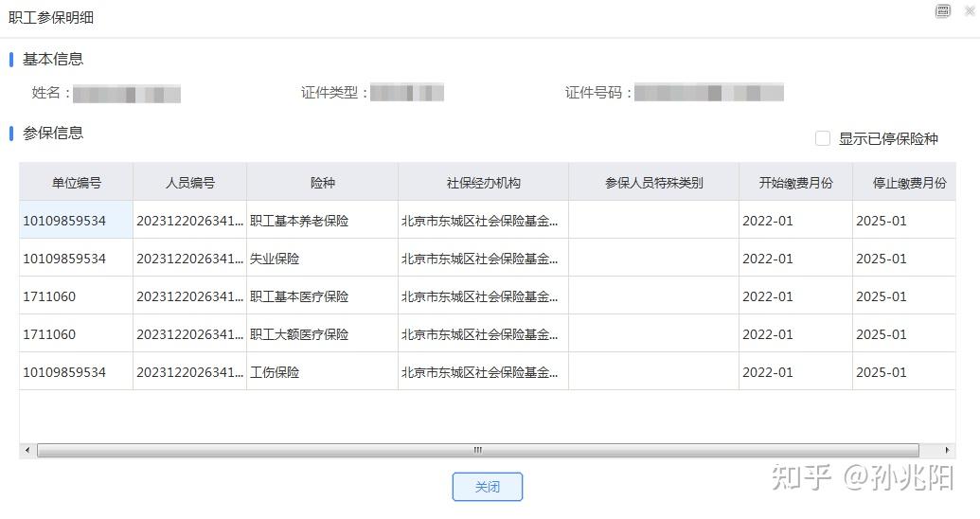Click the 人员编号 column header

[189, 183]
